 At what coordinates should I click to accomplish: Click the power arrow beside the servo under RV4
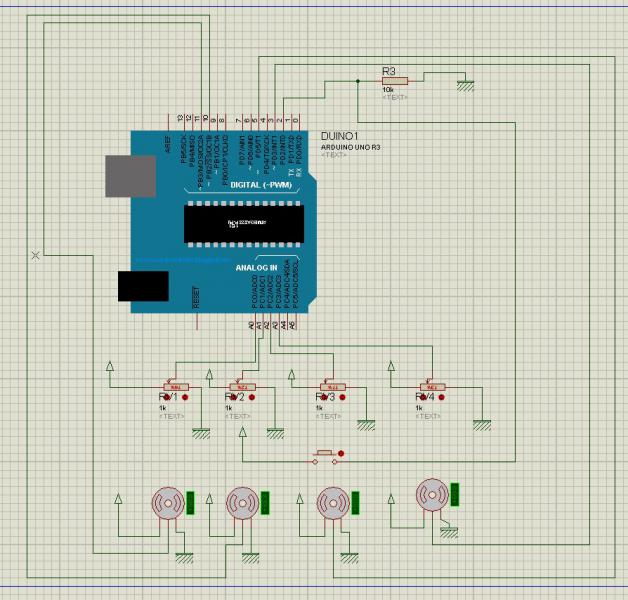[391, 499]
